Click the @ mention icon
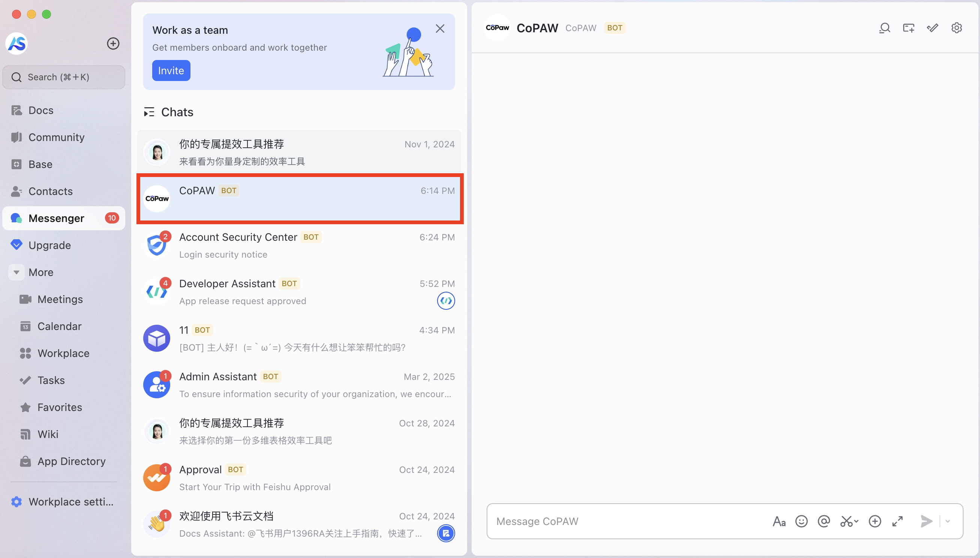 tap(824, 521)
